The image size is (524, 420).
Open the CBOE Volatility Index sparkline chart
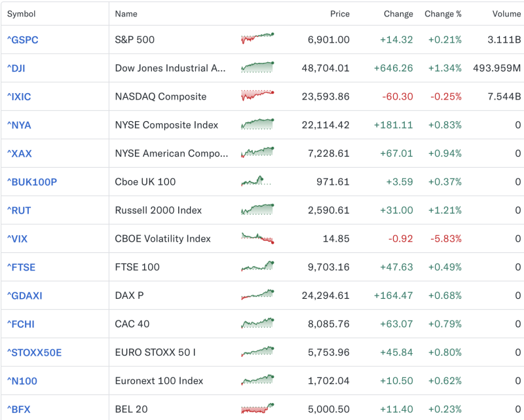tap(257, 239)
